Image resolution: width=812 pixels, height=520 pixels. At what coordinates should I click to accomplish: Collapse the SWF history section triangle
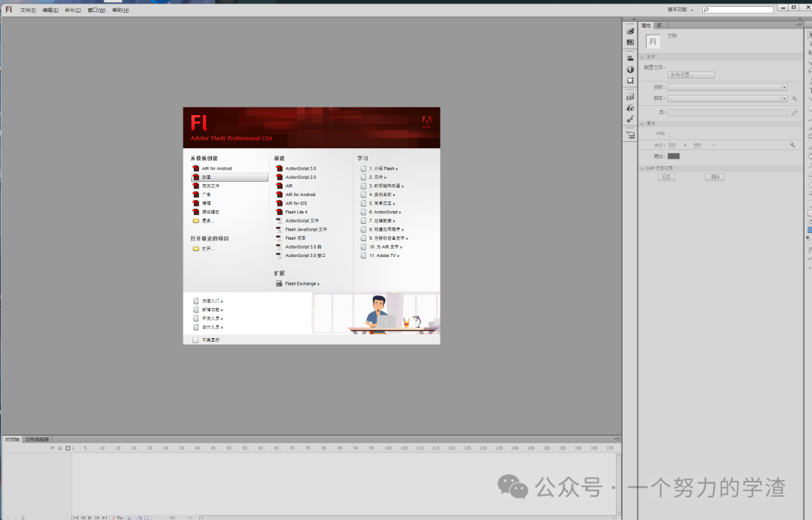(x=642, y=168)
